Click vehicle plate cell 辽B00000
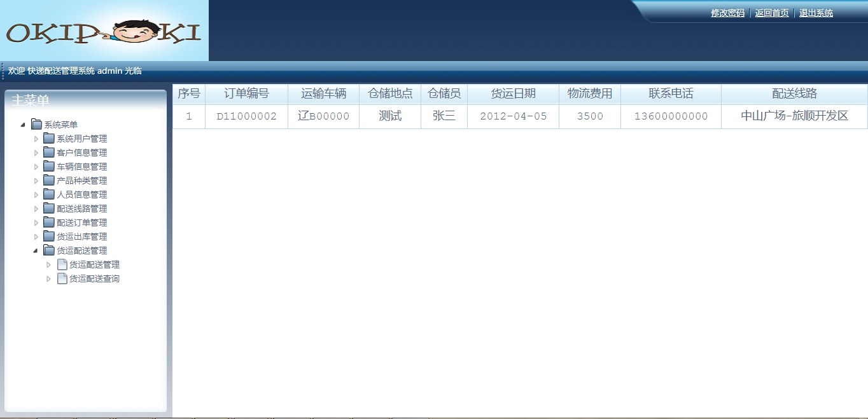The height and width of the screenshot is (419, 868). pyautogui.click(x=324, y=116)
